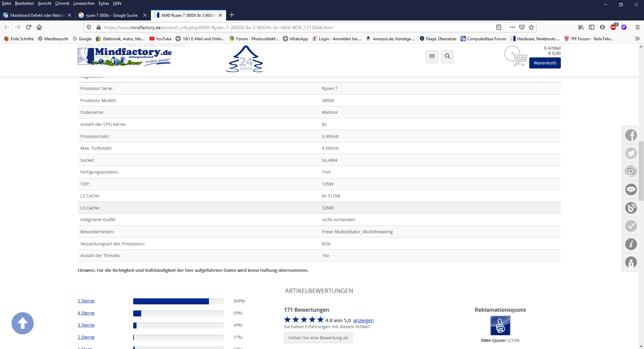644x349 pixels.
Task: Open Twitter icon in side panel
Action: coord(631,153)
